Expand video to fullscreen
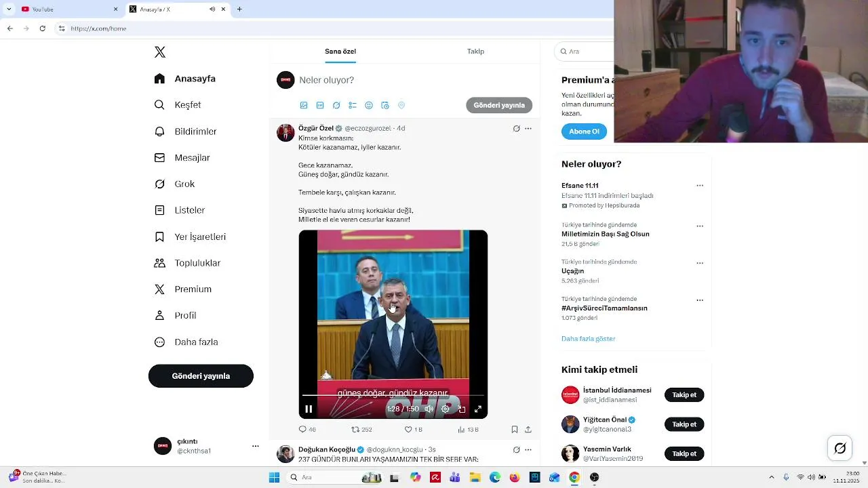The image size is (868, 488). click(x=478, y=409)
